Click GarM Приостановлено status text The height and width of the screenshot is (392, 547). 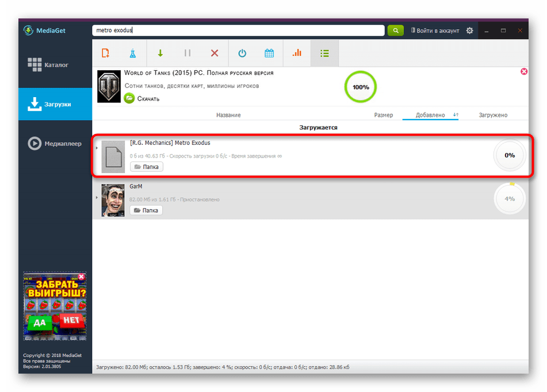pos(200,199)
